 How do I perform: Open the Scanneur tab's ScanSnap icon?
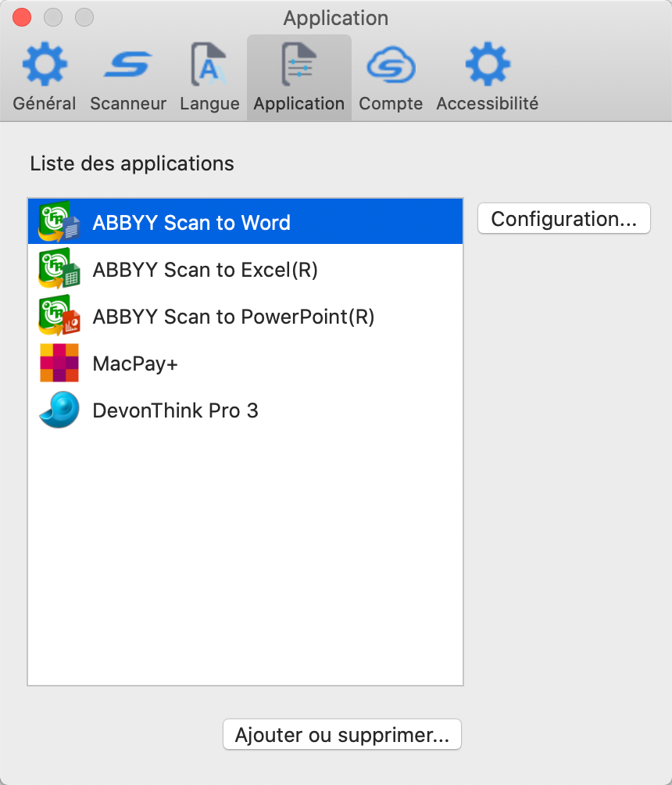point(128,65)
